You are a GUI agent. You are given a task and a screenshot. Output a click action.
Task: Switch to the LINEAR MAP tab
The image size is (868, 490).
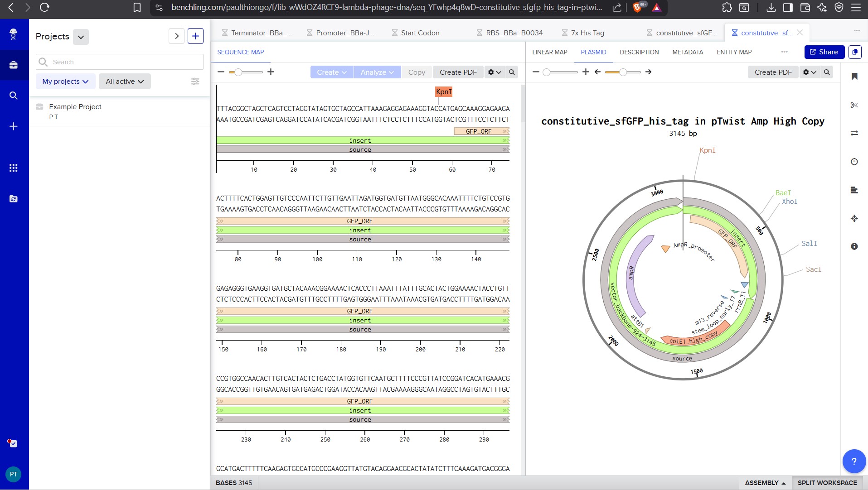tap(549, 52)
